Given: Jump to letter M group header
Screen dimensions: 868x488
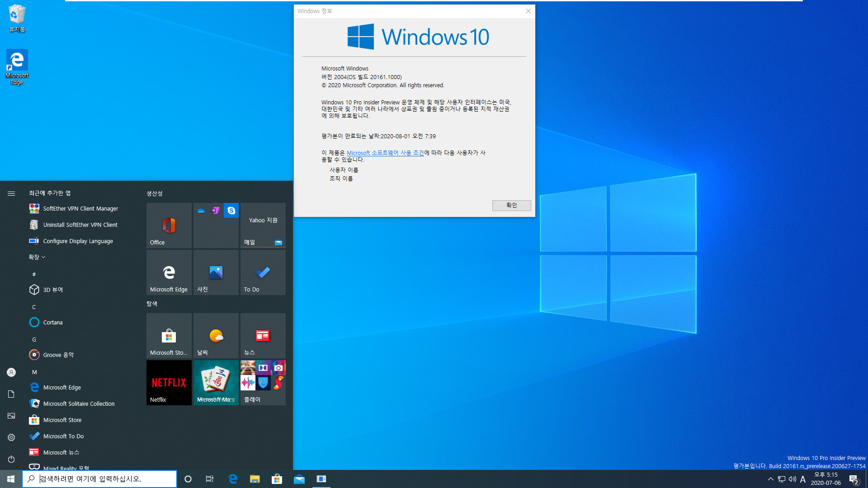Looking at the screenshot, I should click(x=34, y=372).
